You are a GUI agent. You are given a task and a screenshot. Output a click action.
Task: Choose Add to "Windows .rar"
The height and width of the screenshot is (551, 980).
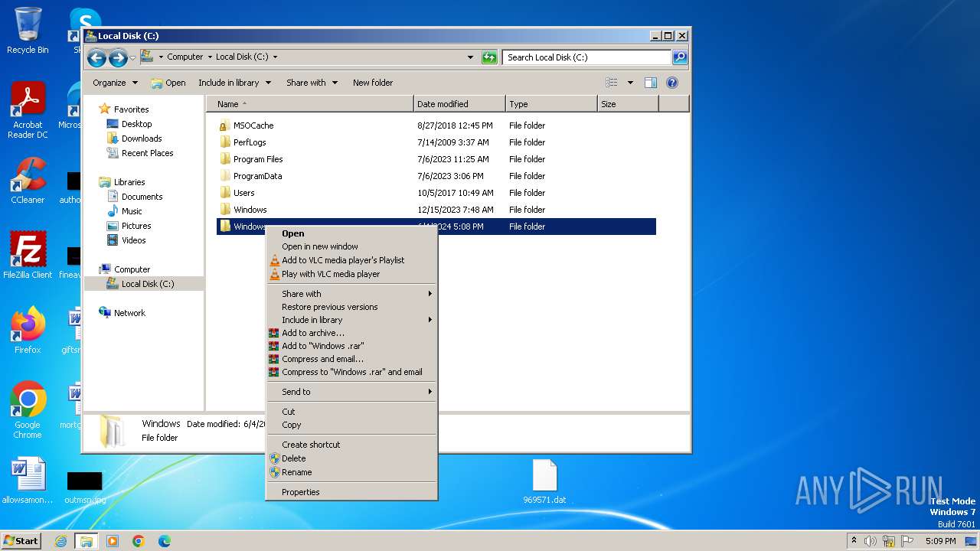tap(351, 346)
